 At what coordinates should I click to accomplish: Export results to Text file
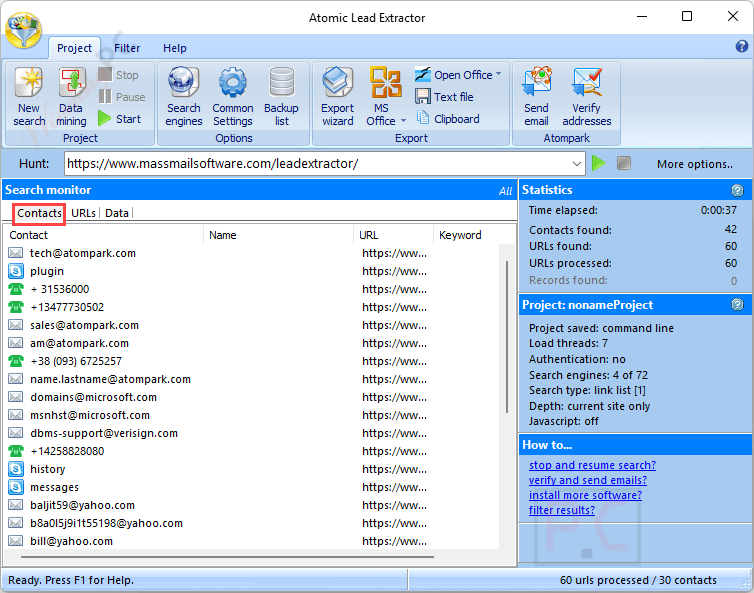[x=444, y=97]
